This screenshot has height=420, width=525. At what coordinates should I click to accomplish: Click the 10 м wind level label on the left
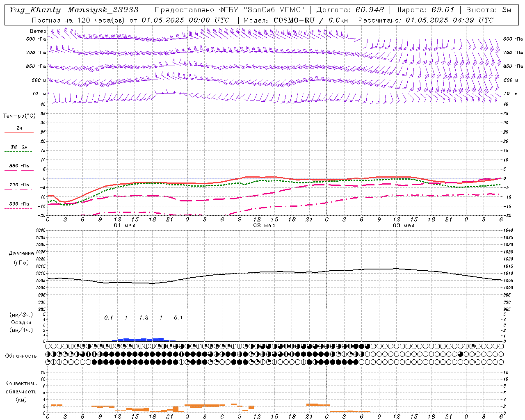39,94
